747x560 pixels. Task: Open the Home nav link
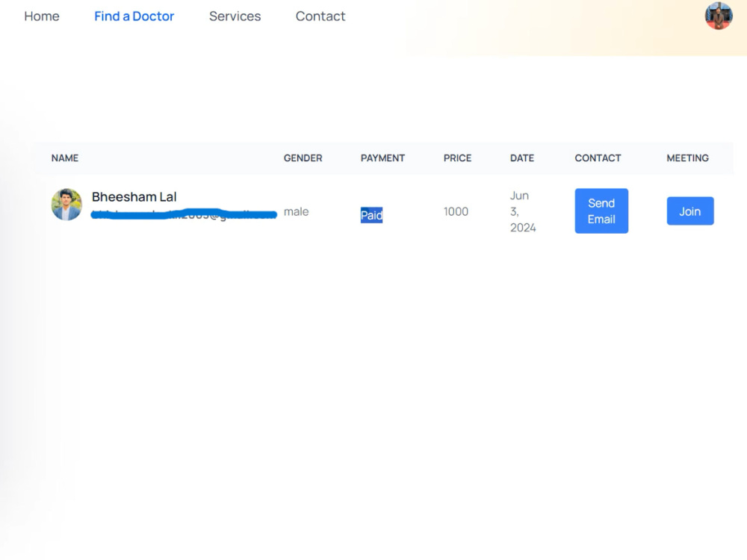coord(42,16)
